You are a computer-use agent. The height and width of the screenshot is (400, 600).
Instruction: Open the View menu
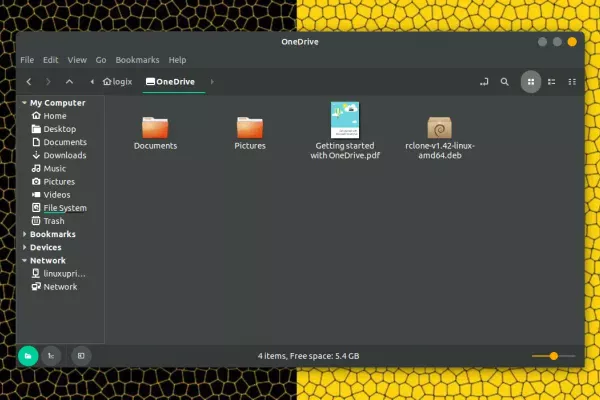77,60
